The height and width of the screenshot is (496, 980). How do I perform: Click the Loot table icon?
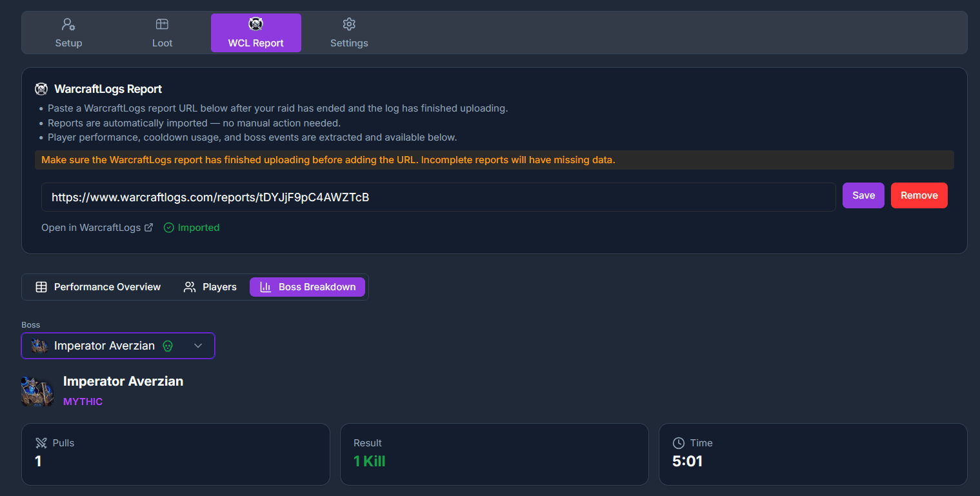[162, 25]
